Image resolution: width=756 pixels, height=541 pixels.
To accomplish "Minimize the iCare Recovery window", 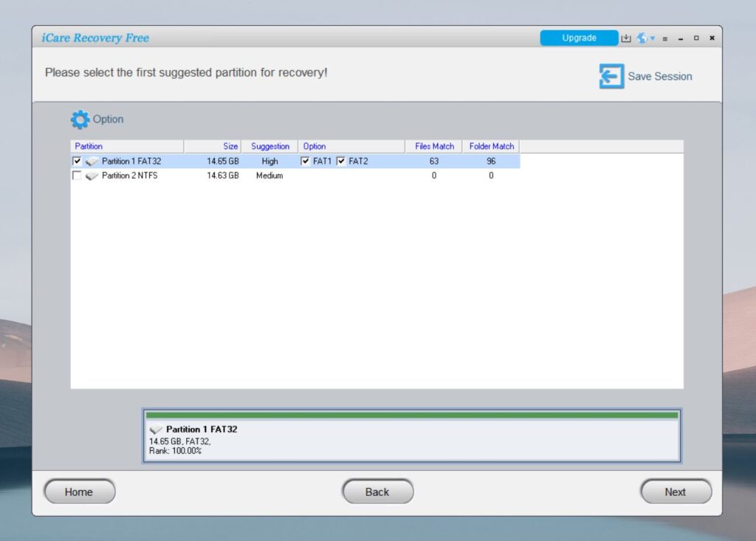I will point(681,38).
